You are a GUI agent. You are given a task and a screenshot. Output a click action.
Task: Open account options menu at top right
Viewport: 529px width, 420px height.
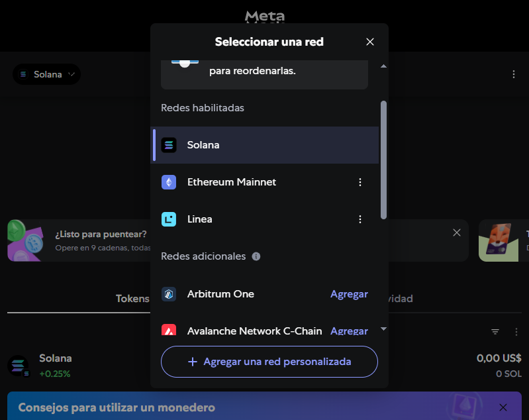(514, 74)
